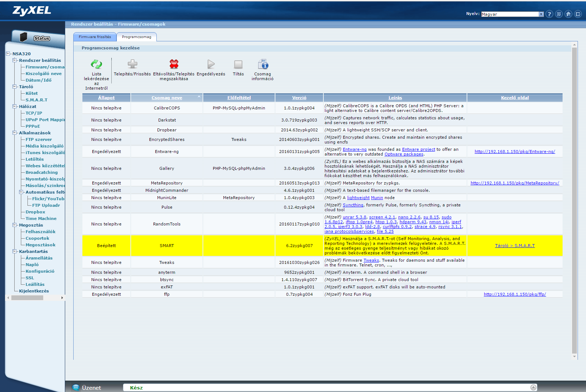This screenshot has width=586, height=392.
Task: Open the ffp management page link
Action: tap(515, 294)
